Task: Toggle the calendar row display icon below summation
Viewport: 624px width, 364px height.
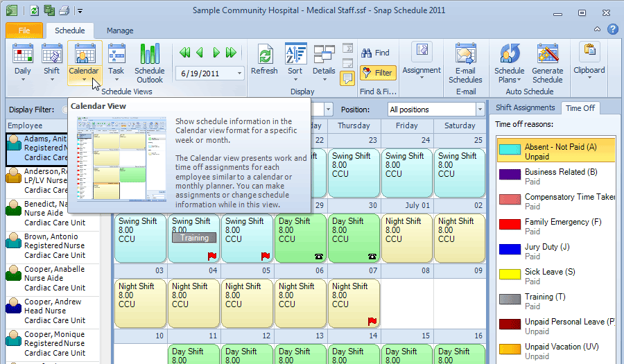Action: click(347, 63)
